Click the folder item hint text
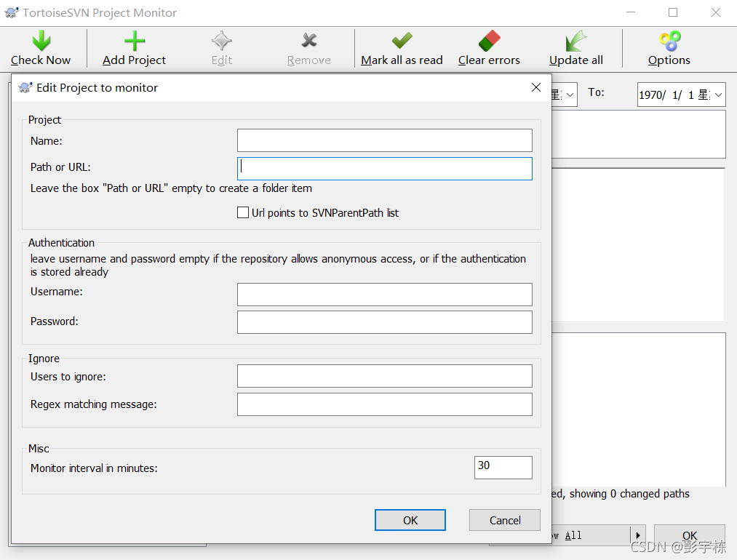This screenshot has height=560, width=737. tap(171, 188)
